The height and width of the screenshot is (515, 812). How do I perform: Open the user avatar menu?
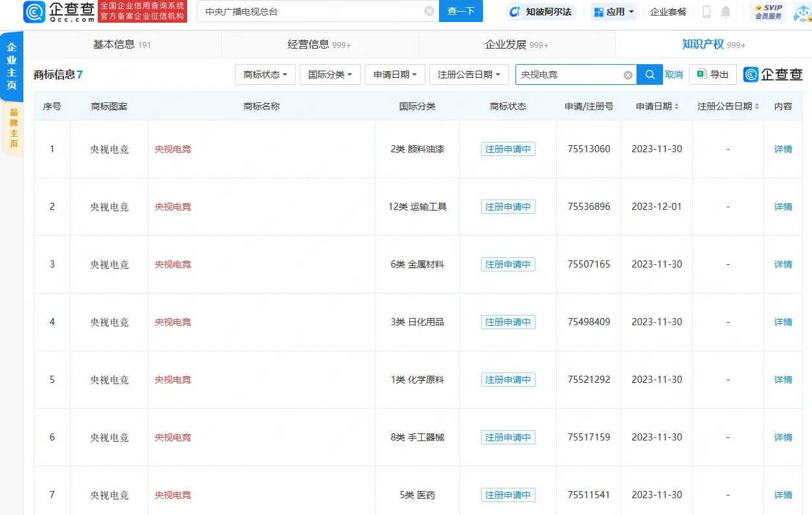point(802,12)
